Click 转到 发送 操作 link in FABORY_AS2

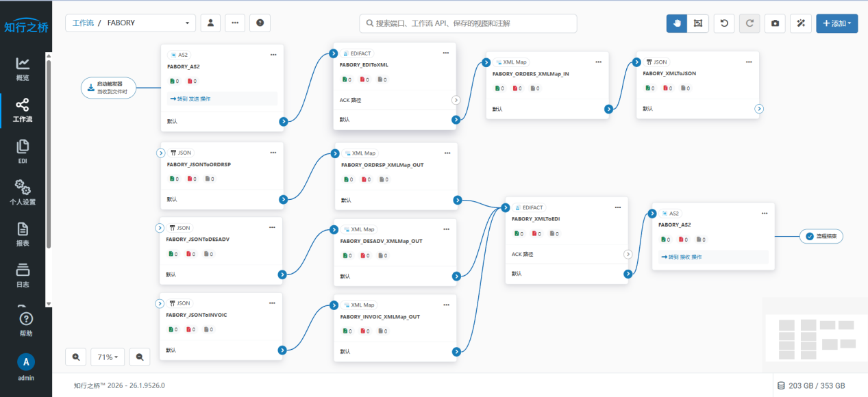tap(190, 99)
